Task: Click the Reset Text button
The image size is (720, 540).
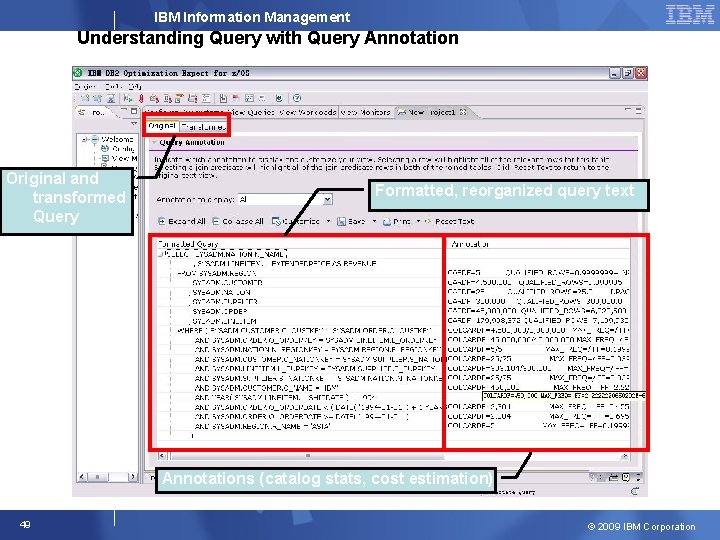Action: click(x=450, y=221)
